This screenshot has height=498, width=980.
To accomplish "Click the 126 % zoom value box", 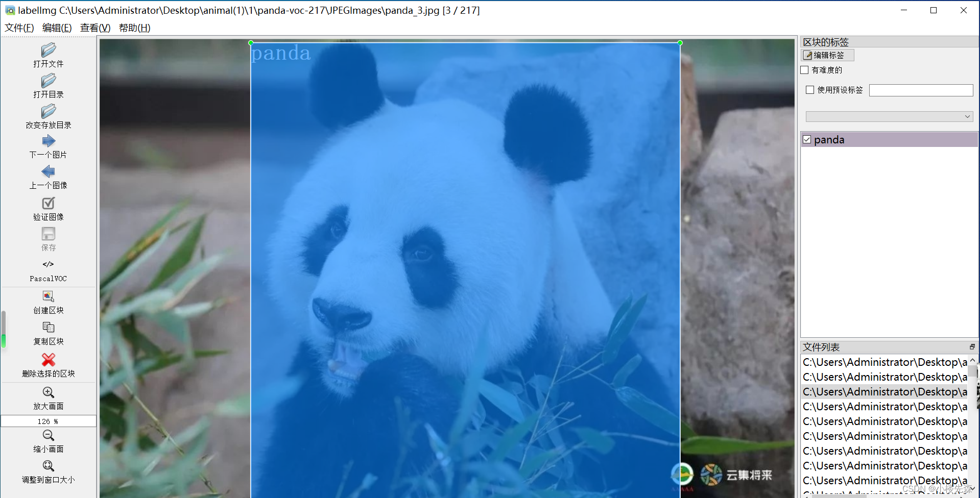I will click(49, 421).
